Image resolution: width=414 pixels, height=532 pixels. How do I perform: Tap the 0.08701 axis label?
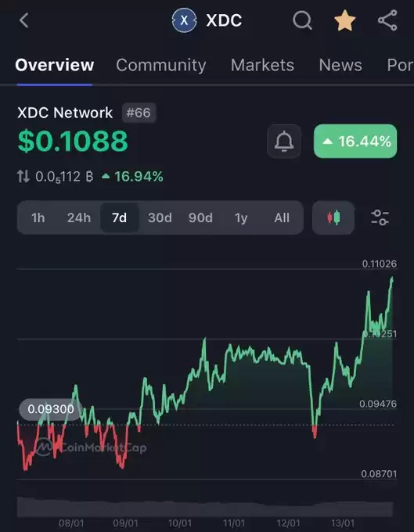pyautogui.click(x=379, y=473)
